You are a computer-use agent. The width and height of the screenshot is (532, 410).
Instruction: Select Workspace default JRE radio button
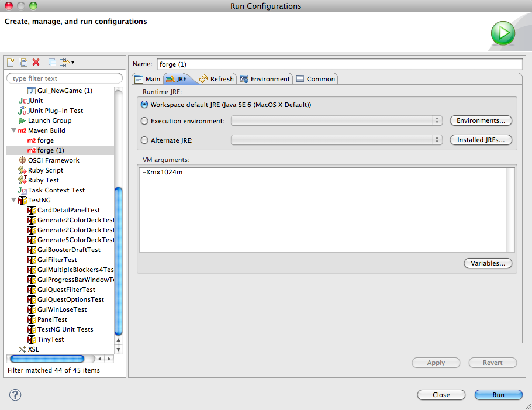click(144, 105)
